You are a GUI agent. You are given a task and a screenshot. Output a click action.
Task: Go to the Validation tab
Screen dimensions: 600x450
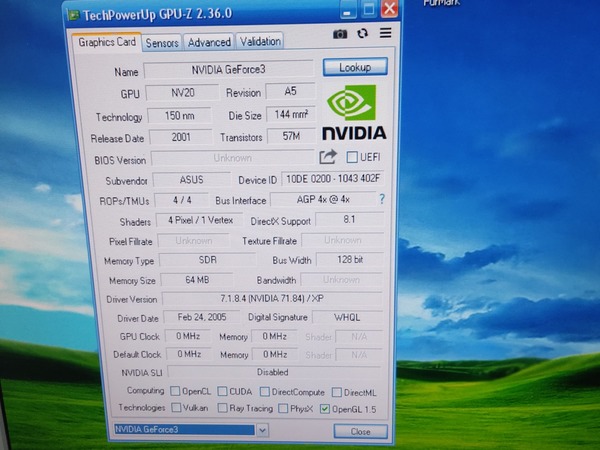[x=260, y=41]
